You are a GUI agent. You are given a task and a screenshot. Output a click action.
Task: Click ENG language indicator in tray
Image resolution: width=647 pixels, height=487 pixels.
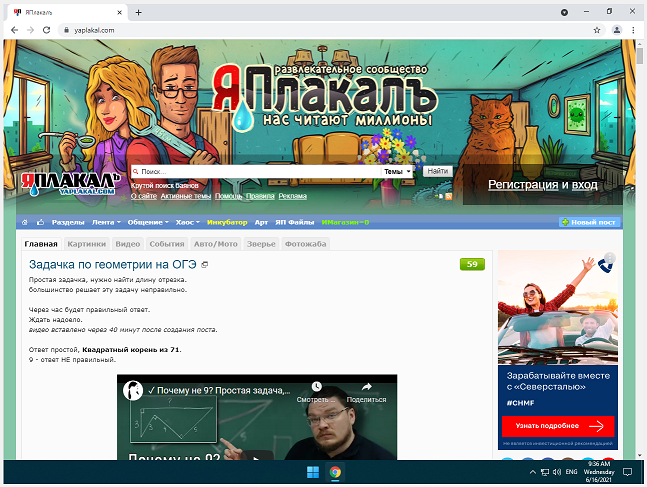click(571, 472)
